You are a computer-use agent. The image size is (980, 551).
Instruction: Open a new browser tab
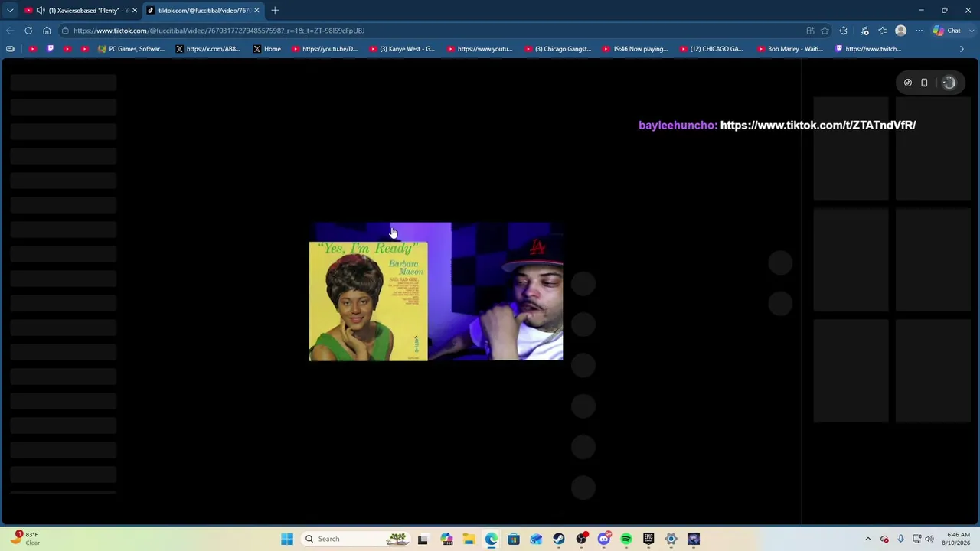pyautogui.click(x=275, y=10)
